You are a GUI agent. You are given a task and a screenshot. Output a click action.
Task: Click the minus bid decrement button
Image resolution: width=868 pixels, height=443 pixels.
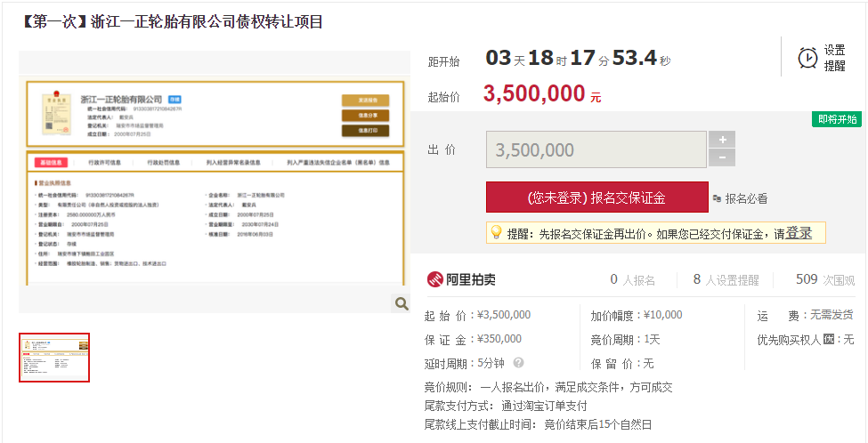point(722,157)
